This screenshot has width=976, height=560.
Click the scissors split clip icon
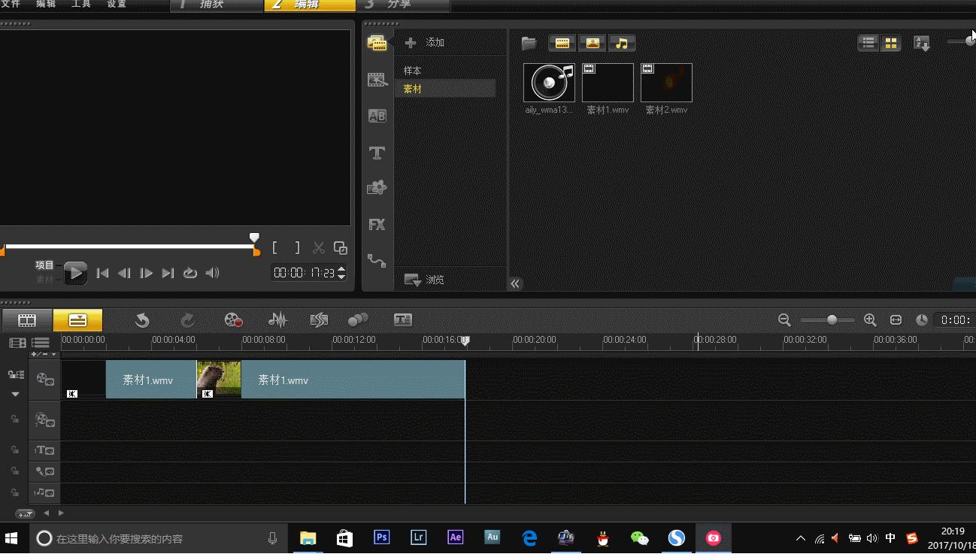point(318,248)
